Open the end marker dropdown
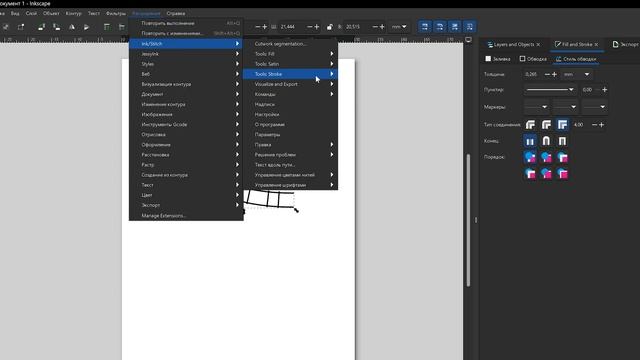Viewport: 640px width, 360px height. pos(595,107)
